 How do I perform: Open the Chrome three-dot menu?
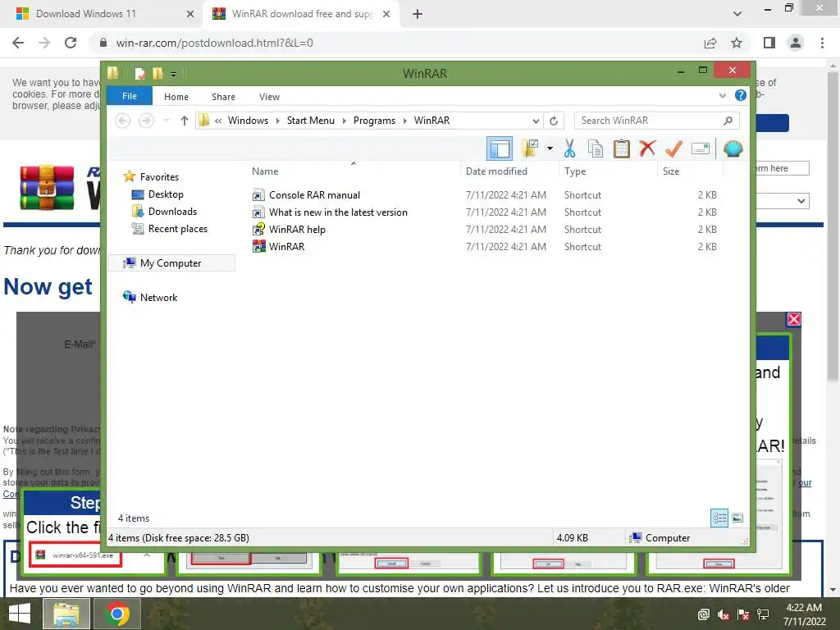822,43
